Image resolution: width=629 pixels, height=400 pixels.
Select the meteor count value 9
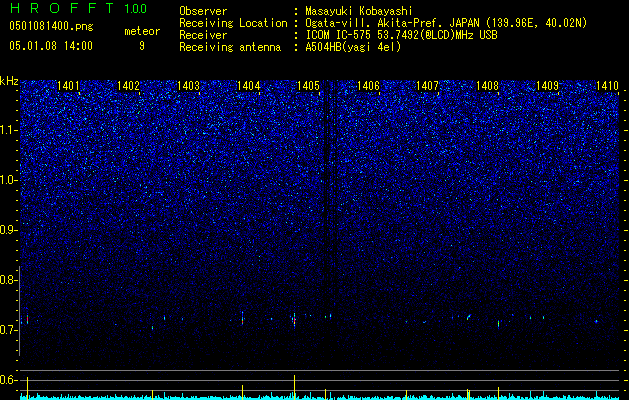[x=142, y=46]
